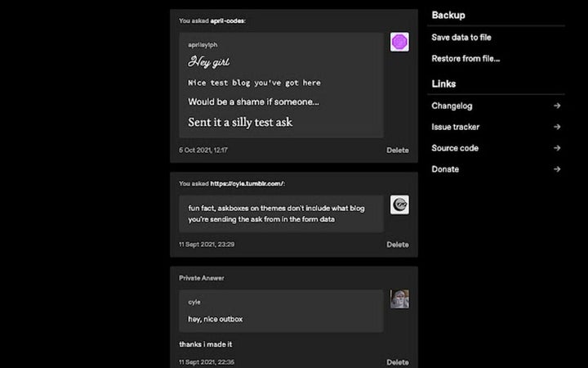Click the arrow icon next to Issue tracker
The width and height of the screenshot is (588, 368).
pos(557,127)
